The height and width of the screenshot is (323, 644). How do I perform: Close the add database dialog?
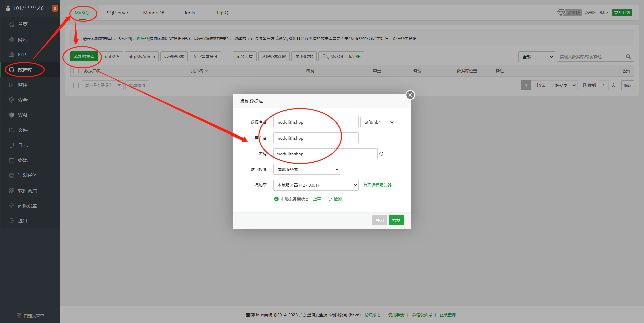(x=410, y=95)
